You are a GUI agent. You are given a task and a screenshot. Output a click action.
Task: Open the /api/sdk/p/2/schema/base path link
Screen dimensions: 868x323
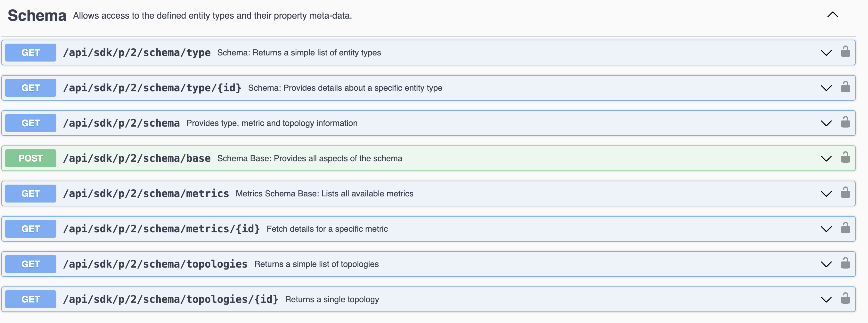pyautogui.click(x=137, y=158)
